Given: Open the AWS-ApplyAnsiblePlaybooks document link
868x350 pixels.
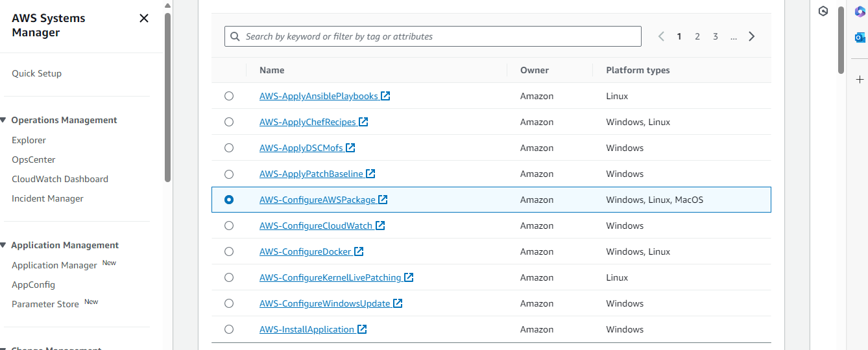Looking at the screenshot, I should (x=319, y=96).
